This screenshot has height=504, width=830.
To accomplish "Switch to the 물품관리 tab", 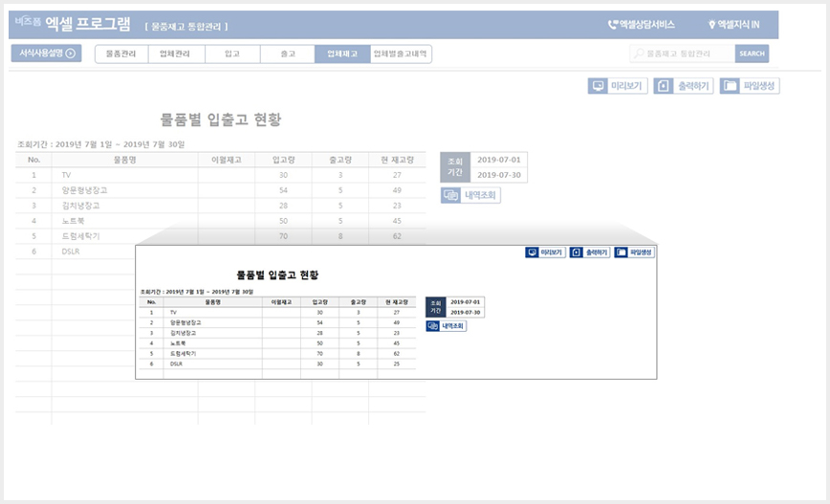I will 121,54.
